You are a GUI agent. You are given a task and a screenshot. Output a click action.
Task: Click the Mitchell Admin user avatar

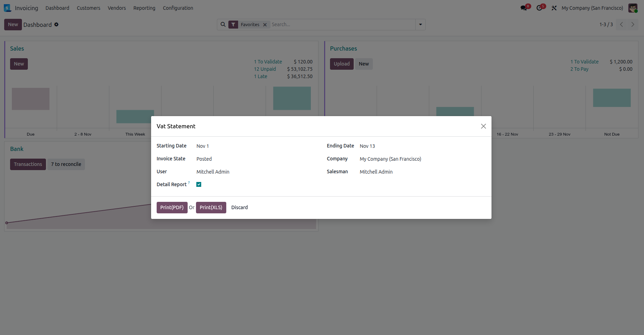(633, 8)
